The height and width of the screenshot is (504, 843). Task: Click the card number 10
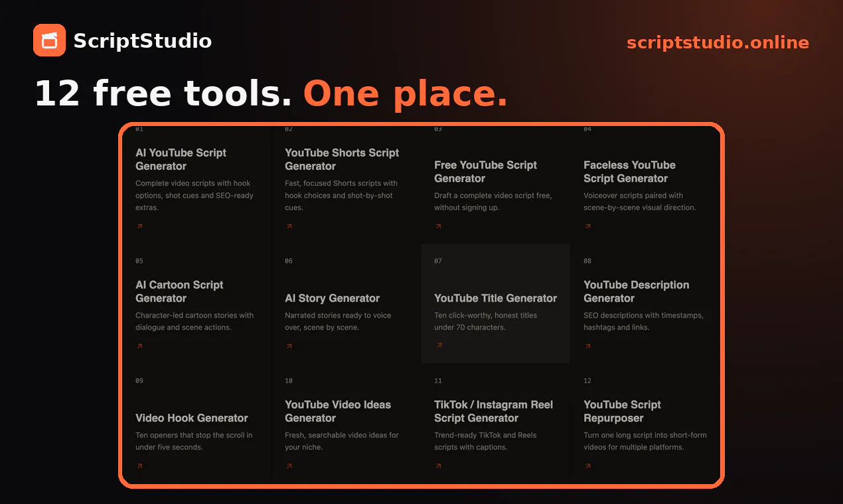click(289, 381)
